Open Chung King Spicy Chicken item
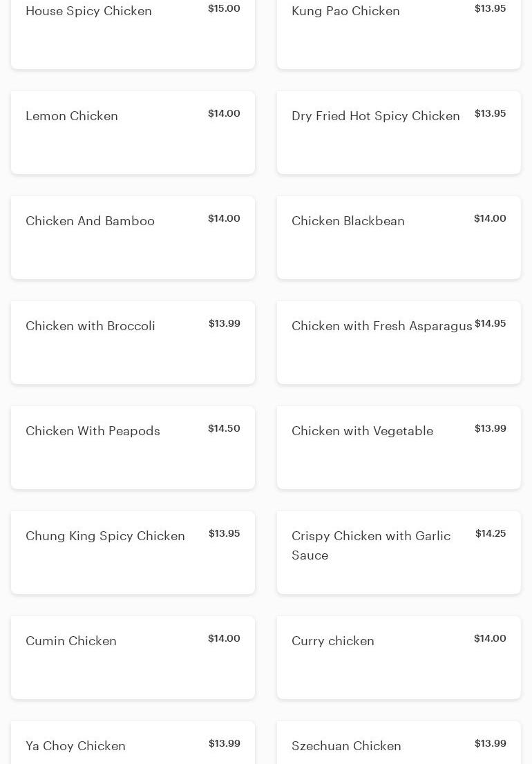Screen dimensions: 532x764 (133, 553)
